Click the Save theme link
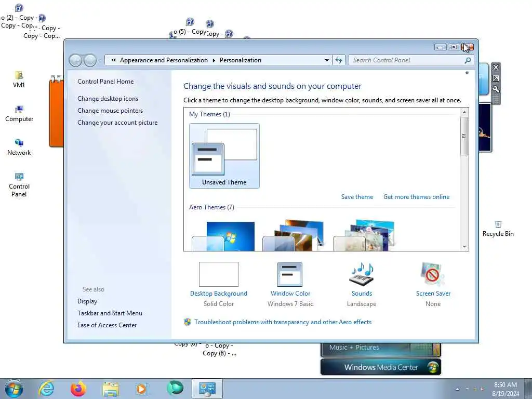This screenshot has width=532, height=399. point(357,197)
